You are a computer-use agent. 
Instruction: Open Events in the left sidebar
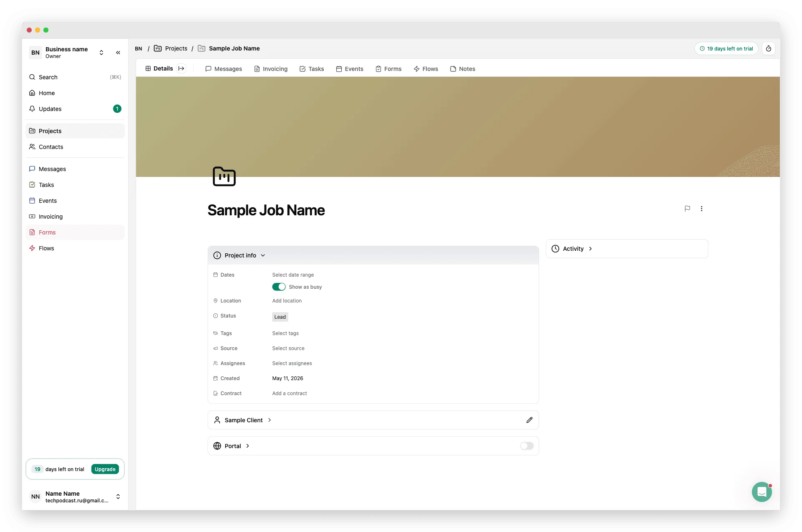coord(75,201)
